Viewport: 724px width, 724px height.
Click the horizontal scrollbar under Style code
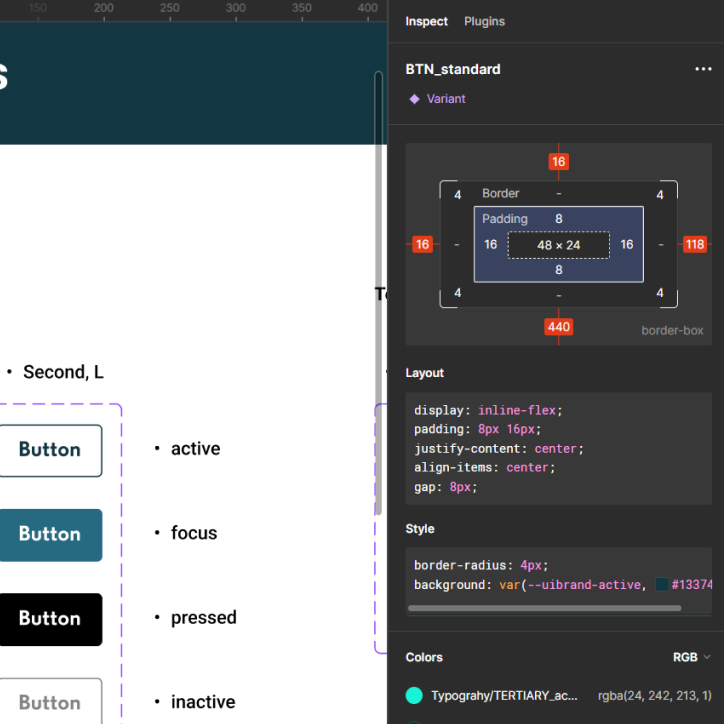click(544, 608)
